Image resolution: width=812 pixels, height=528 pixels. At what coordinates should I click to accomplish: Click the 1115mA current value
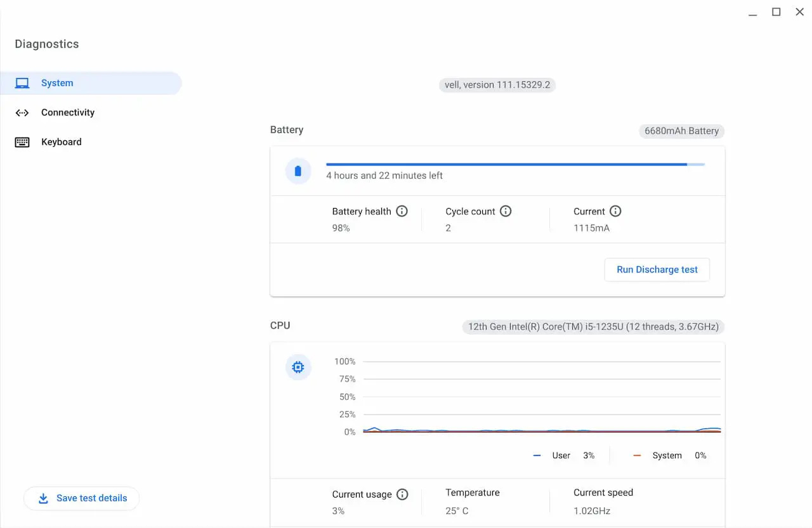(591, 228)
